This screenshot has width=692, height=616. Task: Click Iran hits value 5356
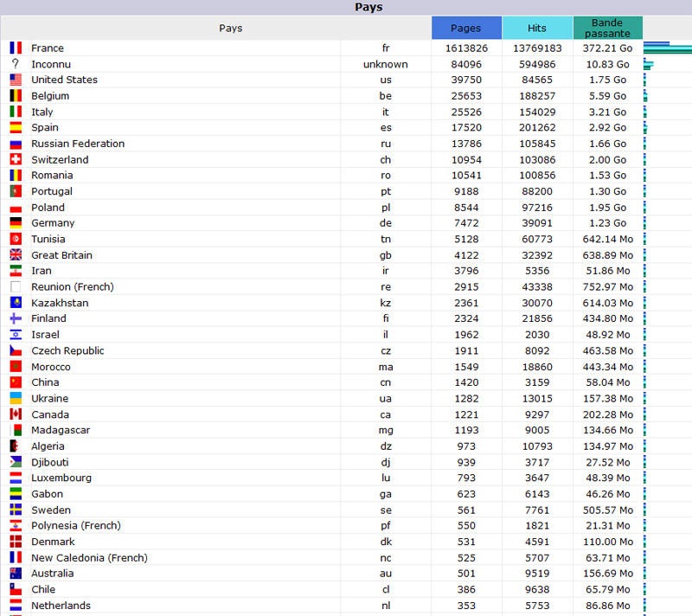(537, 271)
